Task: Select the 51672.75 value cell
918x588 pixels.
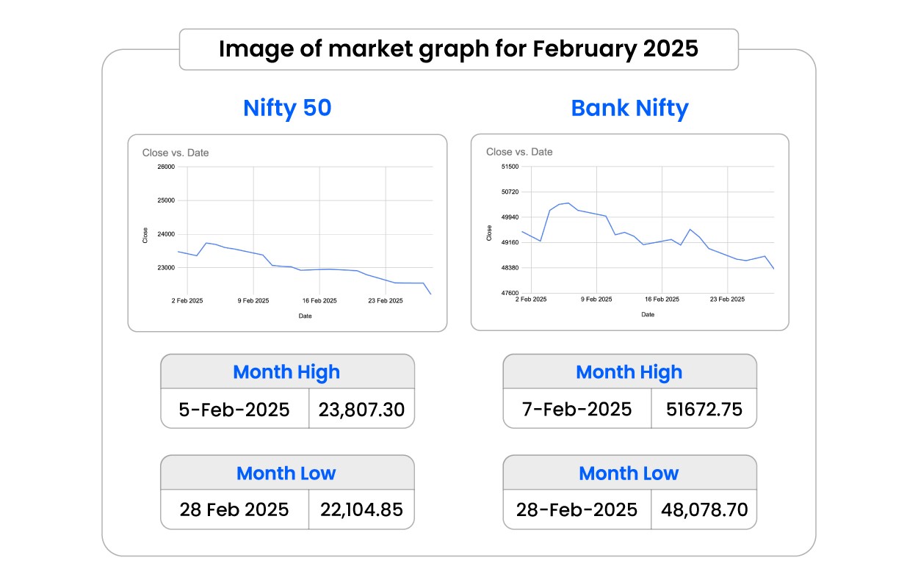Action: pyautogui.click(x=704, y=410)
